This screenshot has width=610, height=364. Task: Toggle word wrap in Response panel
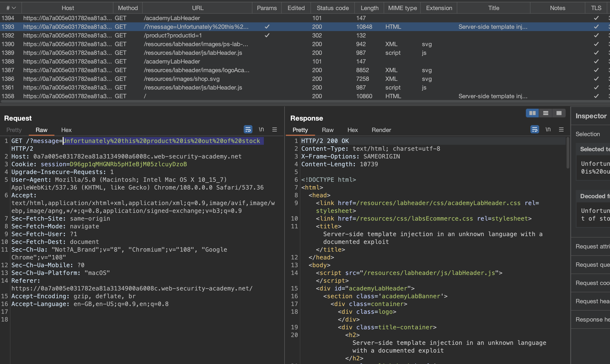pos(534,129)
